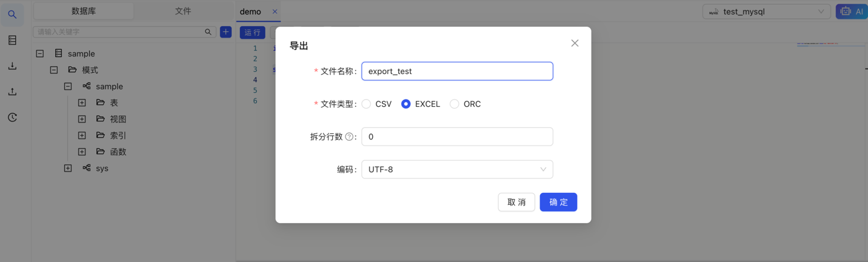
Task: Open the 编码 UTF-8 dropdown
Action: [x=457, y=169]
